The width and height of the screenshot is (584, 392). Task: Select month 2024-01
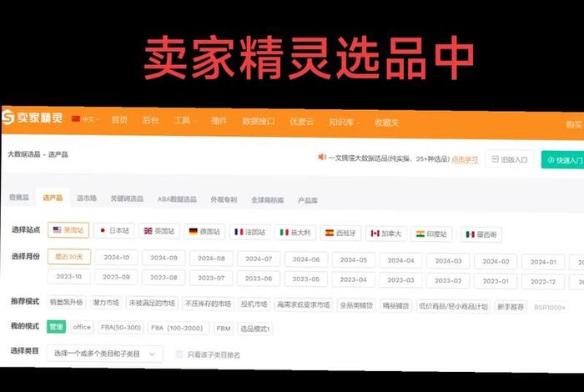point(543,262)
